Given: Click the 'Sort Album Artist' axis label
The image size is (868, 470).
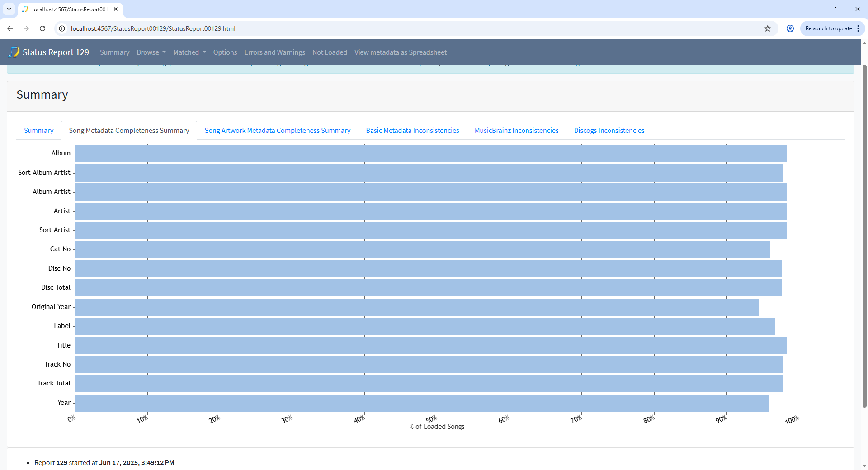Looking at the screenshot, I should pos(44,173).
